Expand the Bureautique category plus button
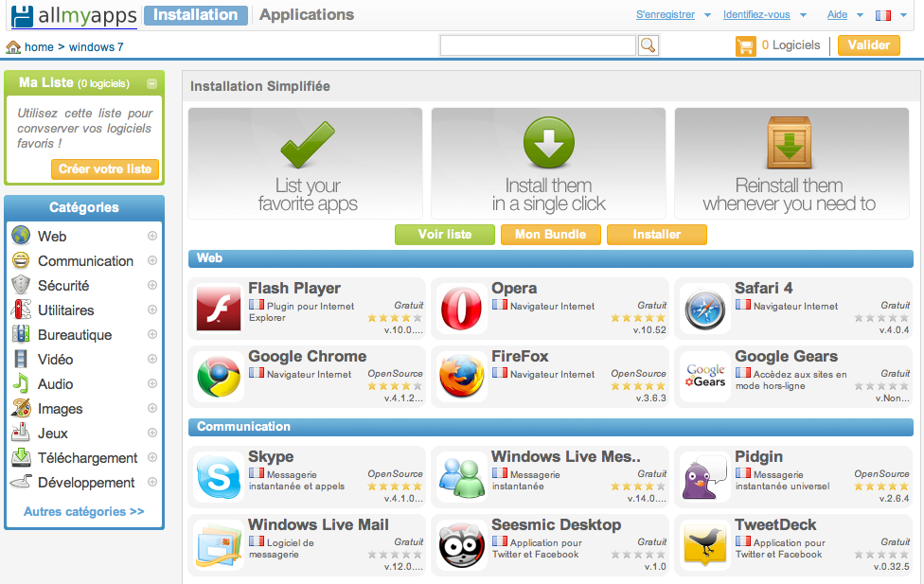The width and height of the screenshot is (924, 584). pos(152,334)
